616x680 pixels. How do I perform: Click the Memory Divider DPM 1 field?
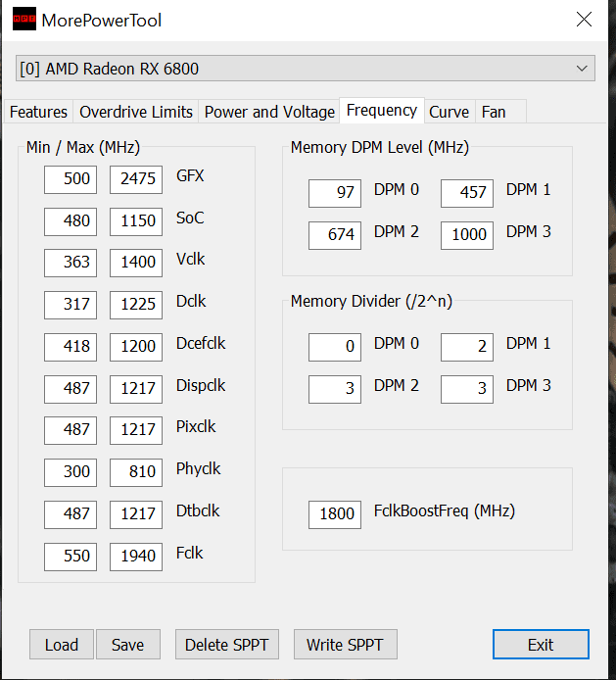466,347
